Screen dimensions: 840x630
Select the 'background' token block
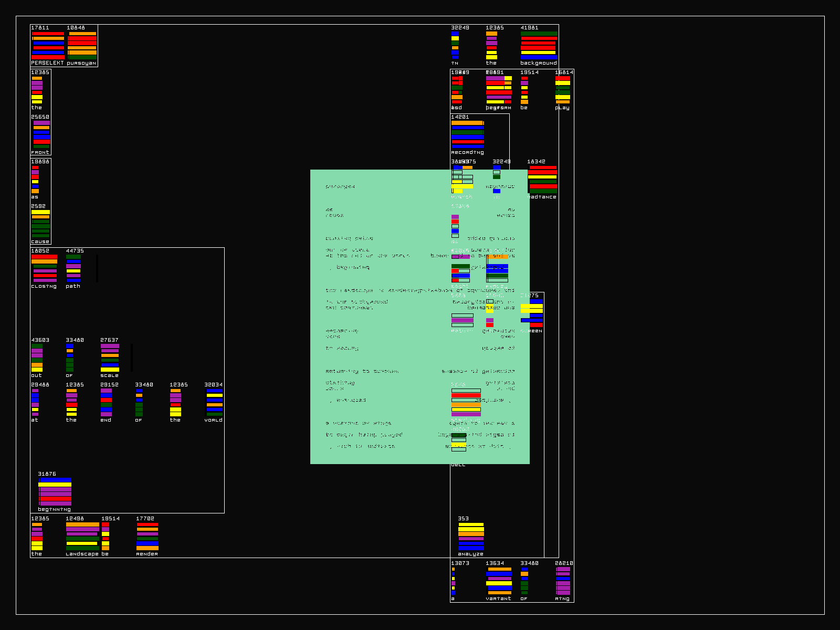[x=539, y=45]
